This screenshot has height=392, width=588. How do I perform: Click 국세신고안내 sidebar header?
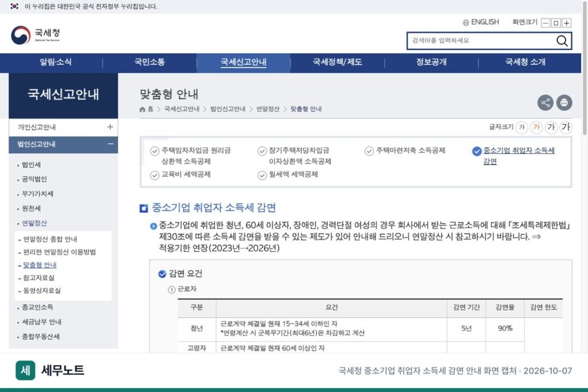(x=63, y=95)
